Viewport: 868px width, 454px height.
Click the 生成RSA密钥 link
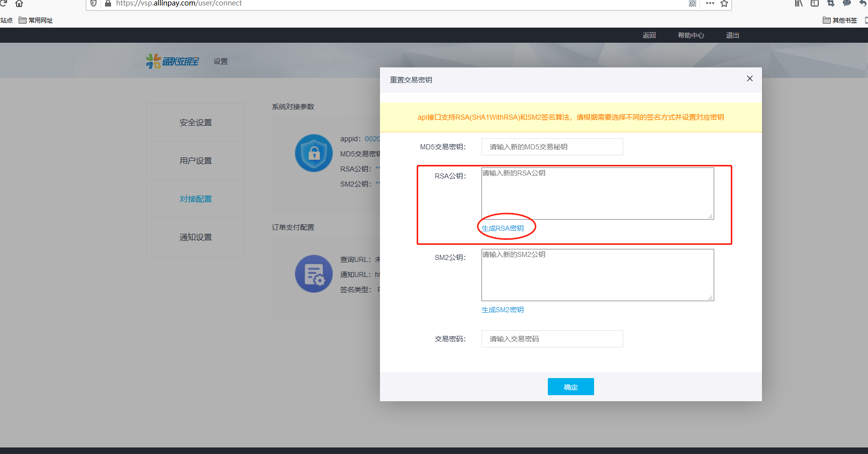tap(503, 228)
